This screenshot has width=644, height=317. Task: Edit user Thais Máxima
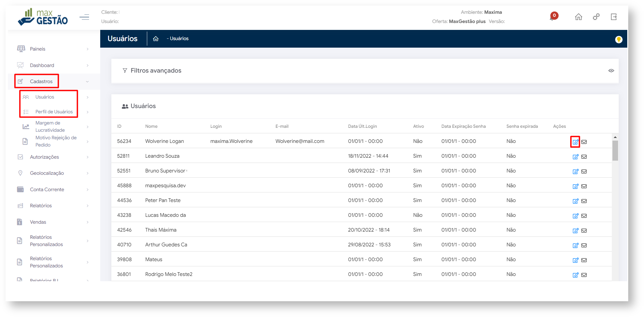575,231
